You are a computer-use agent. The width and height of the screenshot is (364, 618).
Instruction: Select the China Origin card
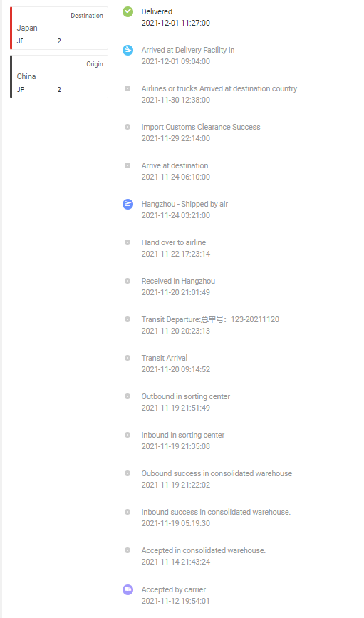click(x=59, y=76)
